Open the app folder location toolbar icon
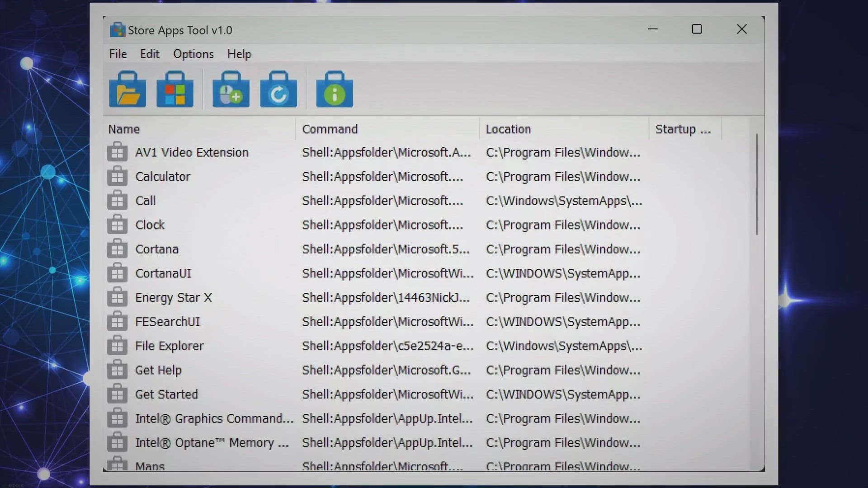 click(x=127, y=89)
